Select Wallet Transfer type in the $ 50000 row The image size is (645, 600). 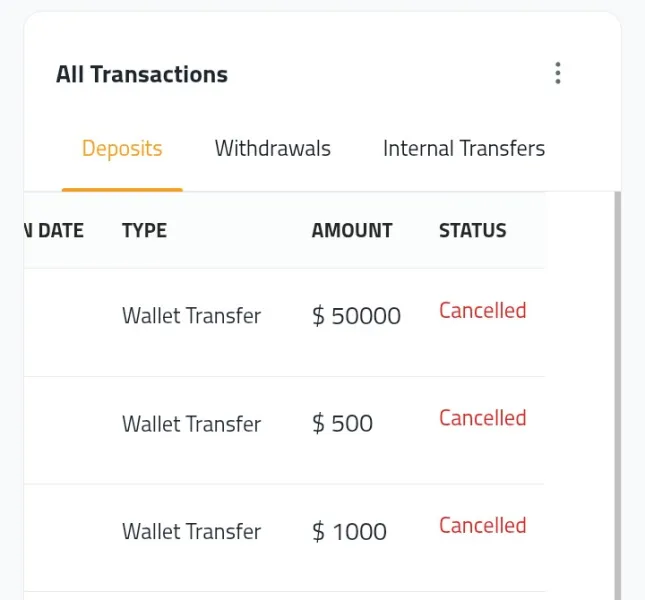click(191, 316)
